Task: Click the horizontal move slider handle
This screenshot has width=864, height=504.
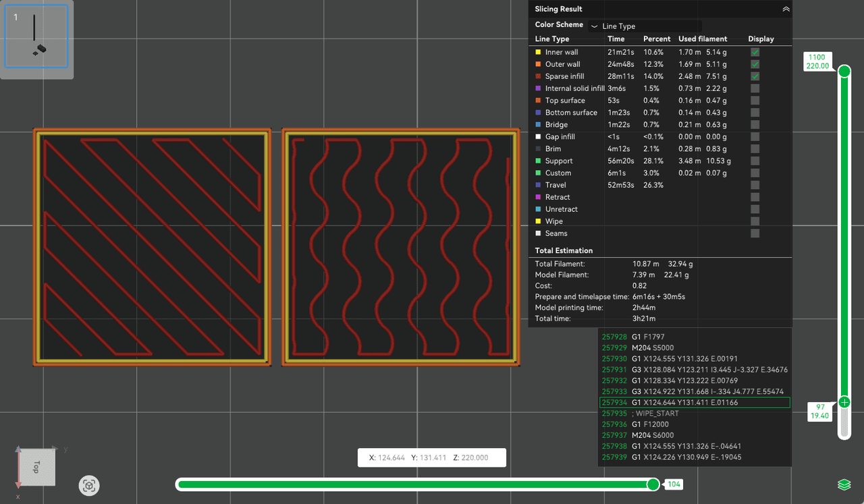Action: click(x=653, y=484)
